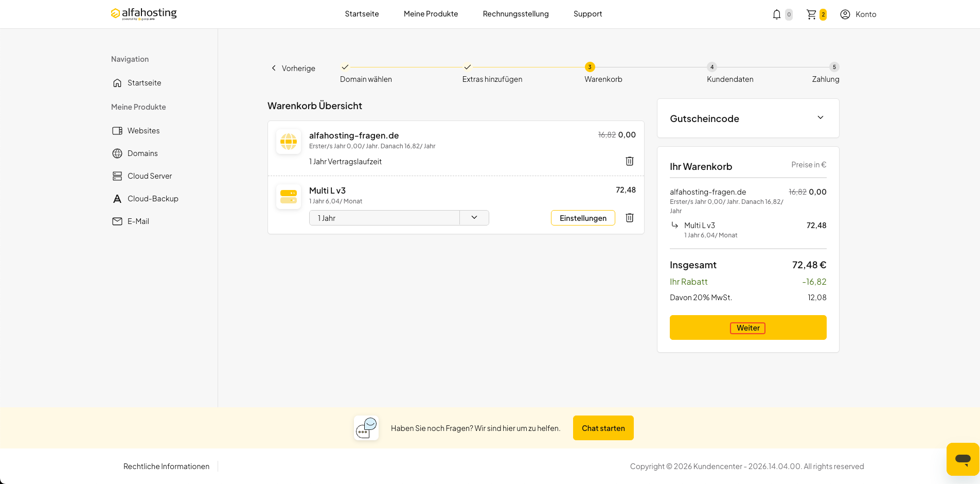Go to the Domain wählen step
The width and height of the screenshot is (980, 484).
click(366, 79)
